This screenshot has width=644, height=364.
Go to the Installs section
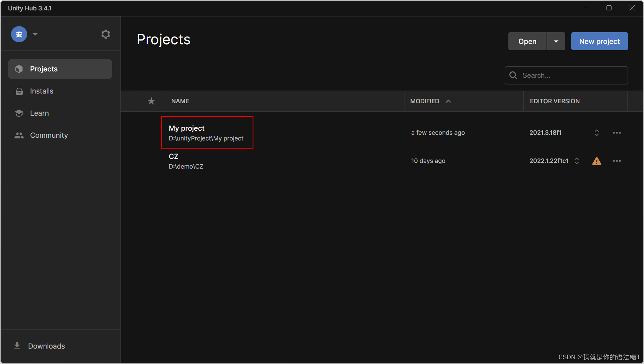[x=42, y=91]
